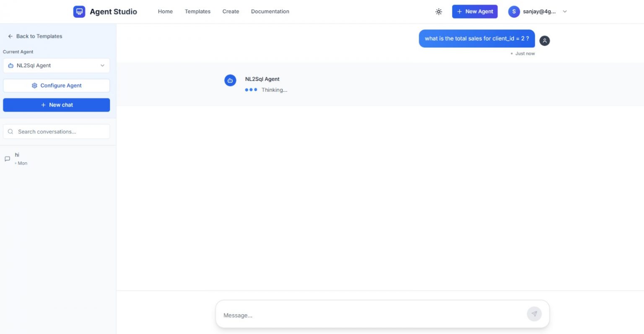Click the robot avatar icon beside NL2Sql Agent reply

pyautogui.click(x=230, y=80)
